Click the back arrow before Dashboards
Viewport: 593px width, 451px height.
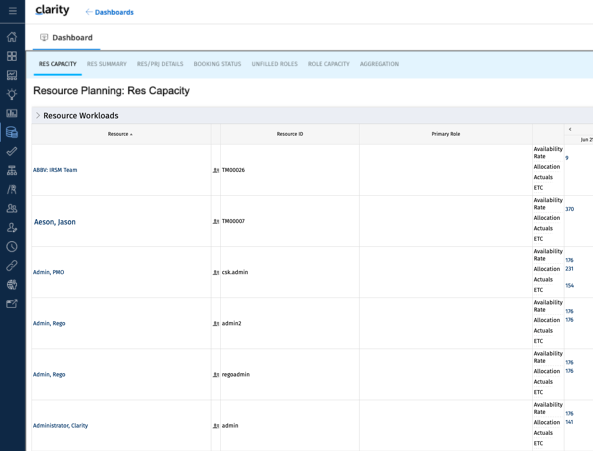pyautogui.click(x=89, y=12)
